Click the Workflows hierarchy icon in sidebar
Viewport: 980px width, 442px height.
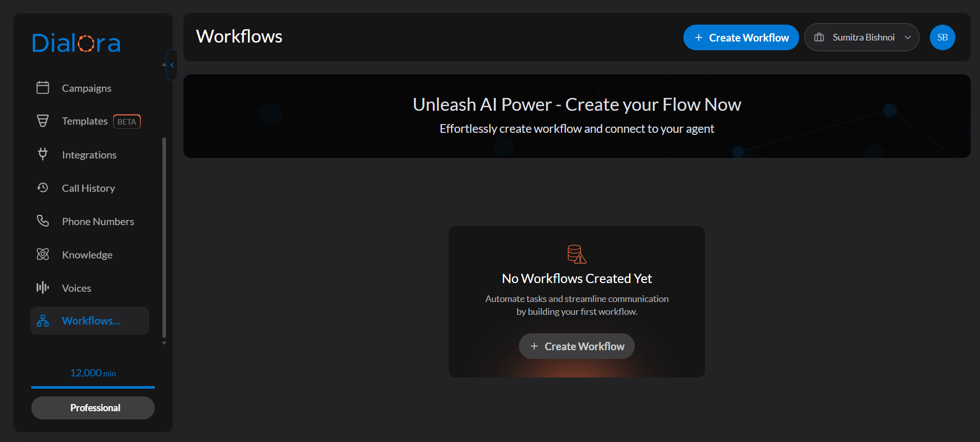point(43,321)
